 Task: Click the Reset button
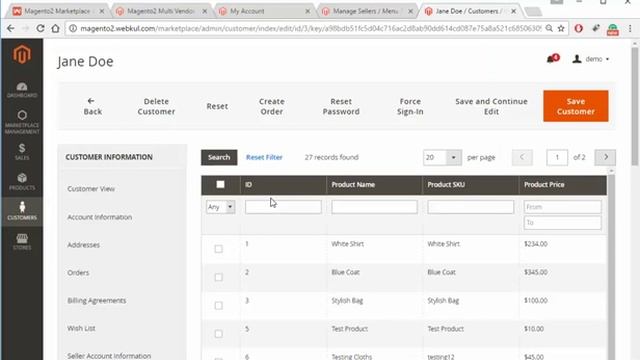pyautogui.click(x=217, y=106)
